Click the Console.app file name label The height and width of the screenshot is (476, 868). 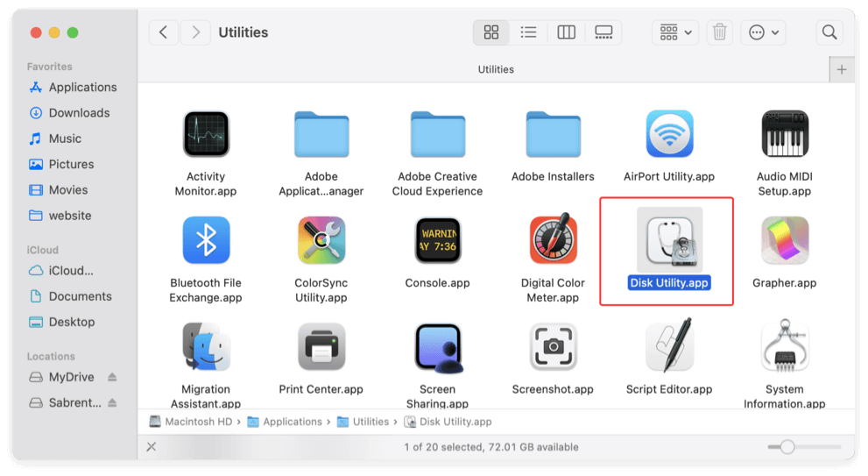pos(437,282)
